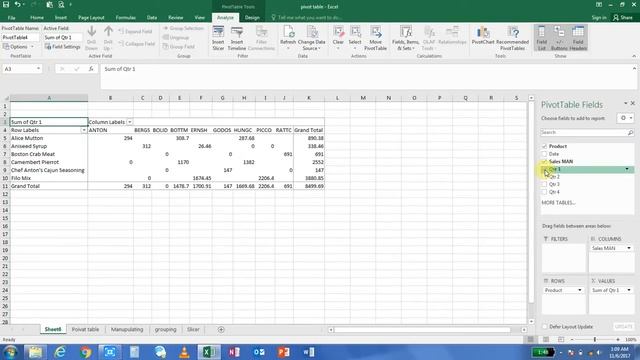
Task: Open the Column Labels filter dropdown
Action: (130, 122)
